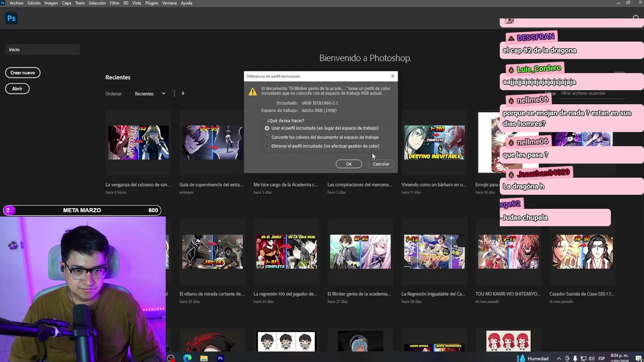Open the Texto menu

click(x=80, y=3)
